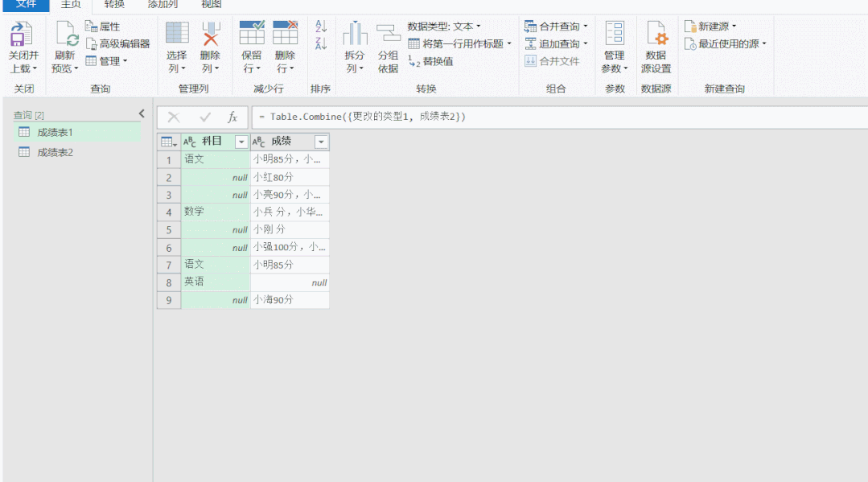
Task: Click the 成绩 column data type icon
Action: click(258, 142)
